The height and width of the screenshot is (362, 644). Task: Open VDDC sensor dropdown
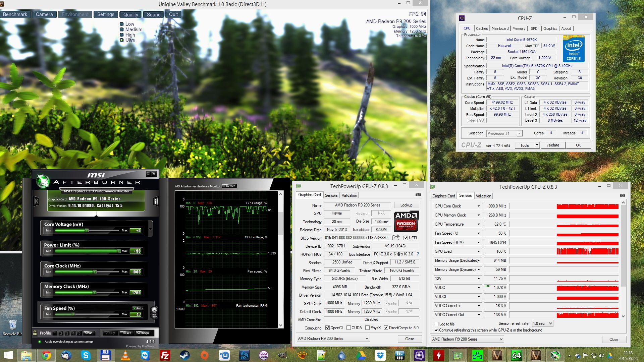click(x=479, y=288)
